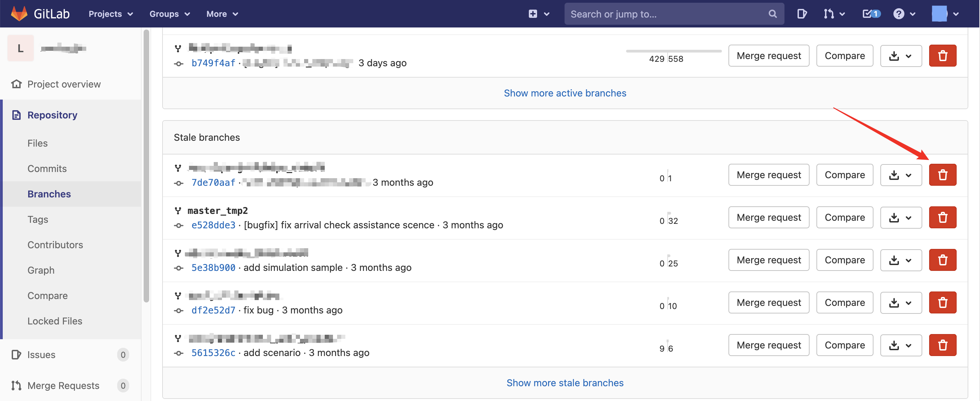Open commit 5e38b900
The image size is (980, 401).
(x=213, y=268)
